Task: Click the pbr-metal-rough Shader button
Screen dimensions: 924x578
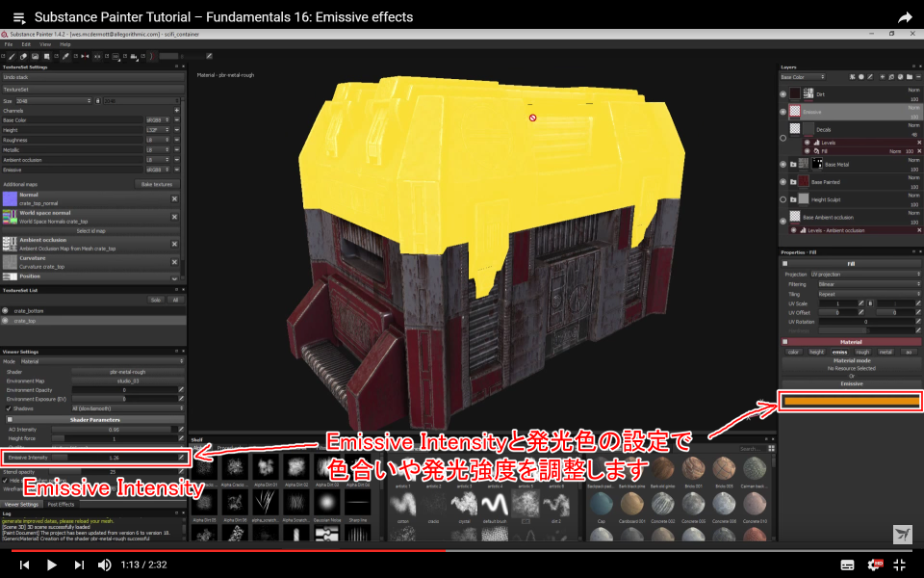Action: pyautogui.click(x=128, y=372)
